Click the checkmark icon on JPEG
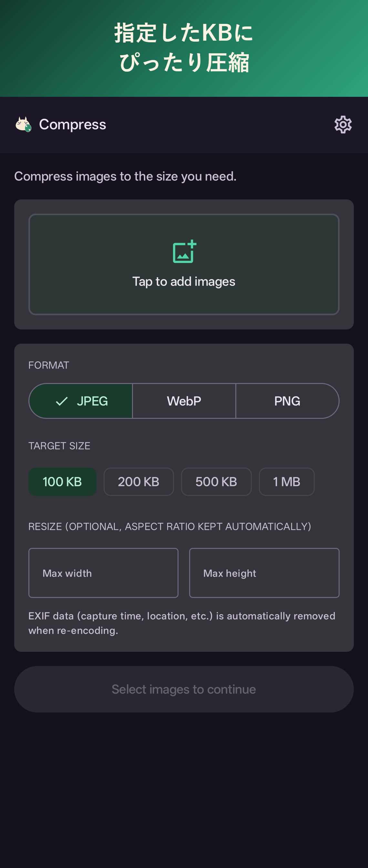This screenshot has width=368, height=868. pyautogui.click(x=62, y=401)
